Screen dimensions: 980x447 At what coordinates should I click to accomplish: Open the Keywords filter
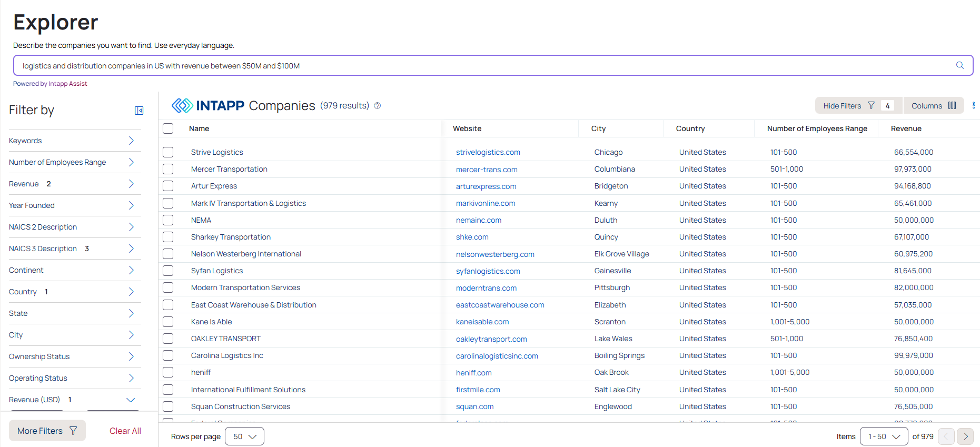click(131, 141)
